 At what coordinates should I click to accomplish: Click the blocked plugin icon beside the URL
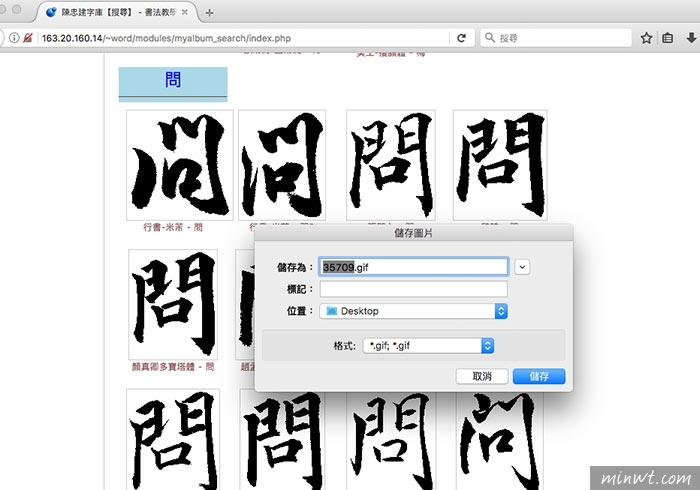click(28, 38)
